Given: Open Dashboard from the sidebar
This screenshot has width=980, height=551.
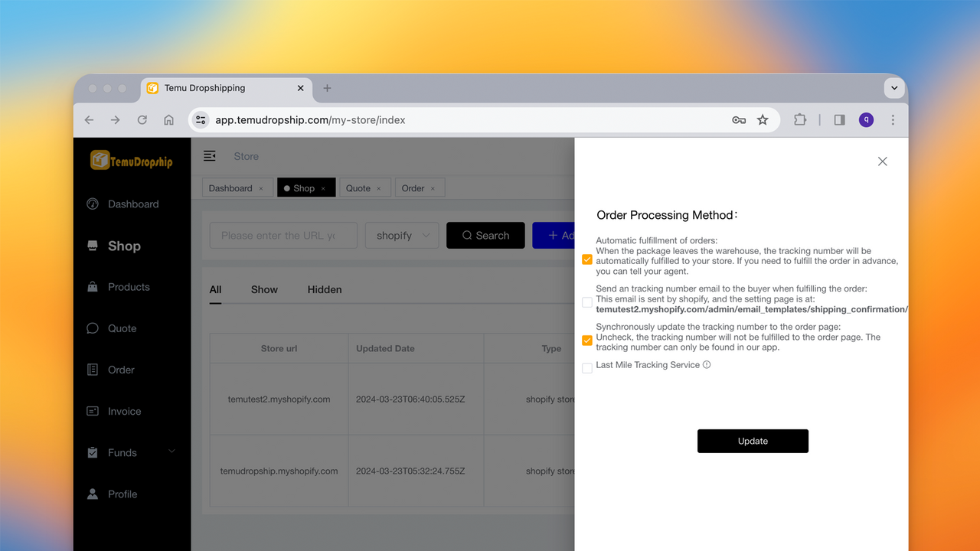Looking at the screenshot, I should point(133,204).
